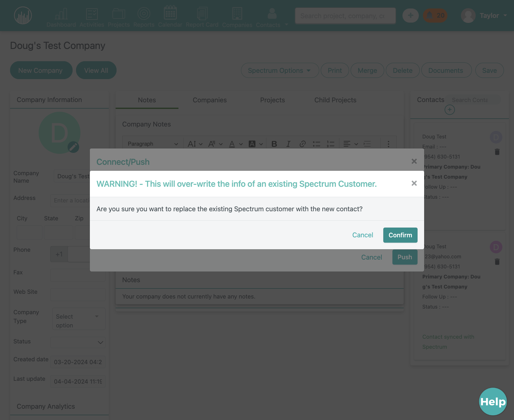Click the Push button
The height and width of the screenshot is (420, 514).
405,257
